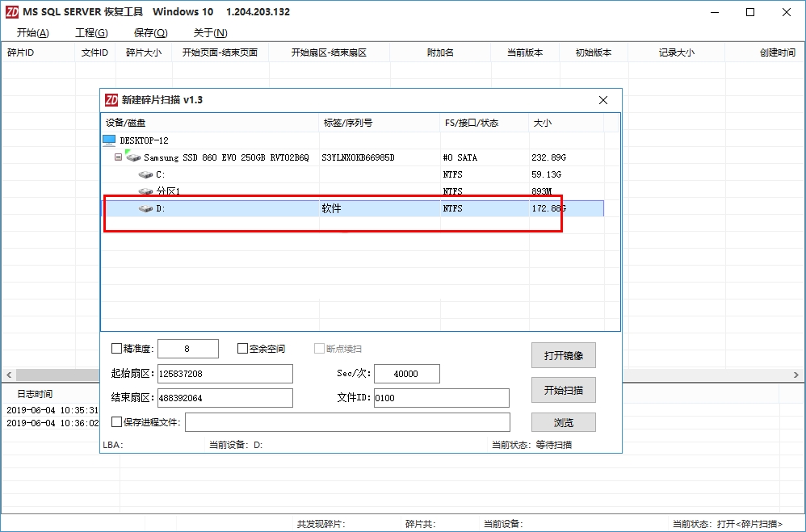Image resolution: width=806 pixels, height=532 pixels.
Task: Click the 结束扇区 input field
Action: click(x=225, y=398)
